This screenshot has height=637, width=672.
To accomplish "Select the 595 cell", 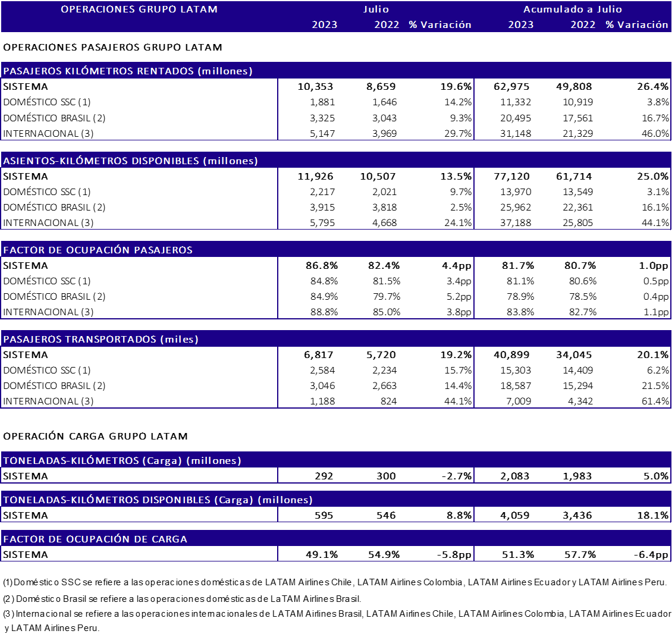I will point(324,515).
